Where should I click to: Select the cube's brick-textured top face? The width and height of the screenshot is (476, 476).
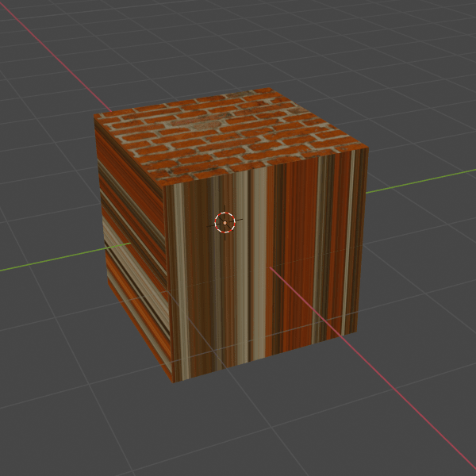coord(232,136)
